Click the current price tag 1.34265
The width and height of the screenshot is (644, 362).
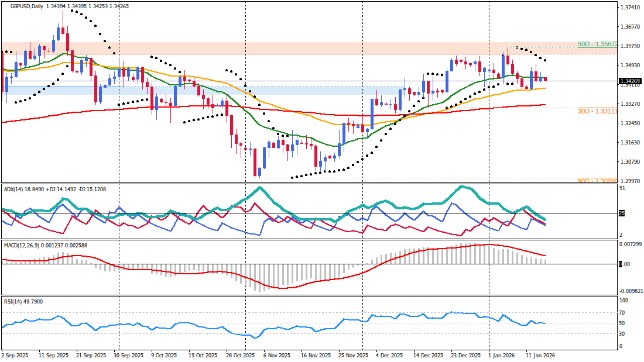pyautogui.click(x=630, y=81)
